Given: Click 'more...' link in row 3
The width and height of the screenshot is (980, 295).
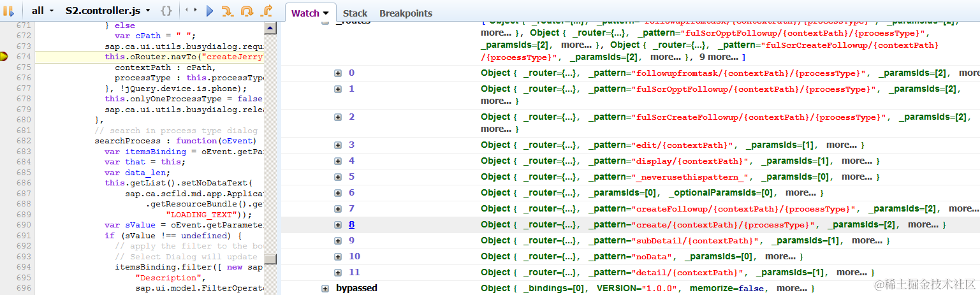Looking at the screenshot, I should pyautogui.click(x=842, y=145).
